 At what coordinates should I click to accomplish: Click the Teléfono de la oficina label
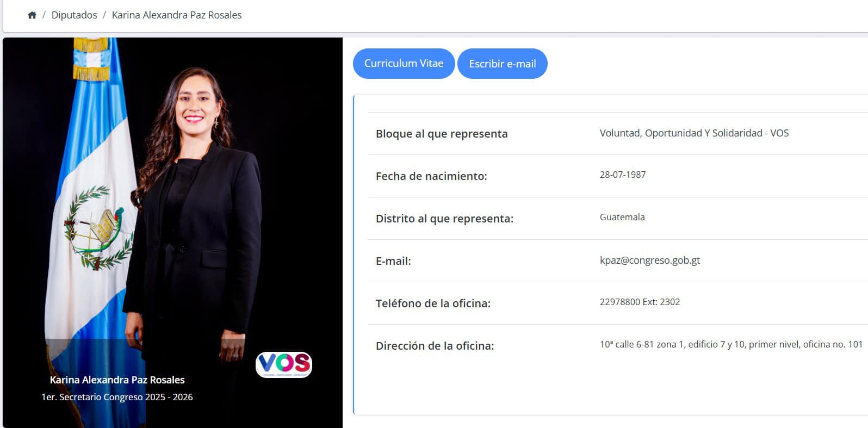433,303
